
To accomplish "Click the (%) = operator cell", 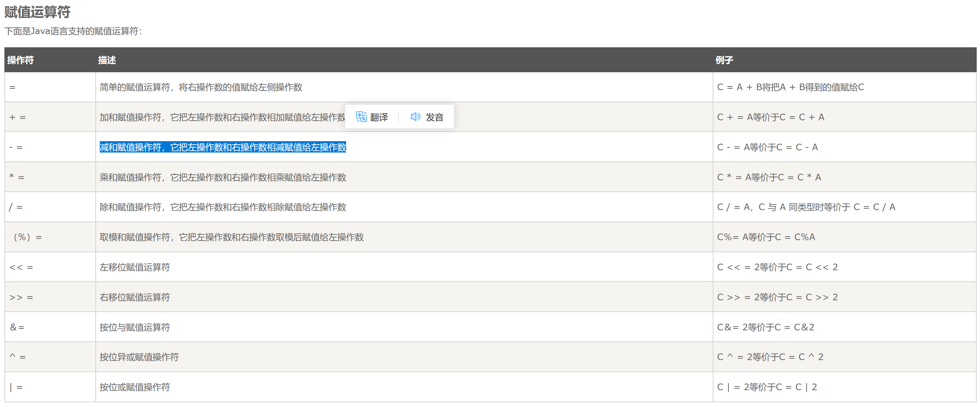I will (x=27, y=237).
